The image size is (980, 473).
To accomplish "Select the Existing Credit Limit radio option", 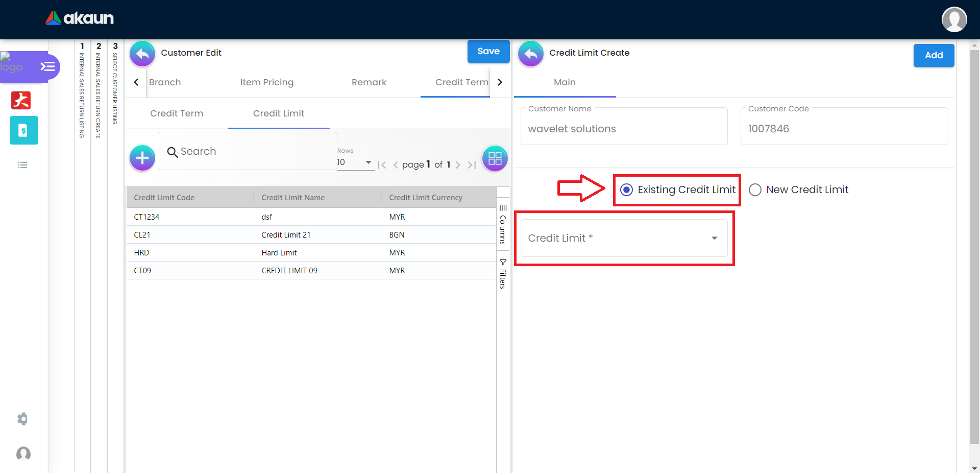I will [627, 190].
